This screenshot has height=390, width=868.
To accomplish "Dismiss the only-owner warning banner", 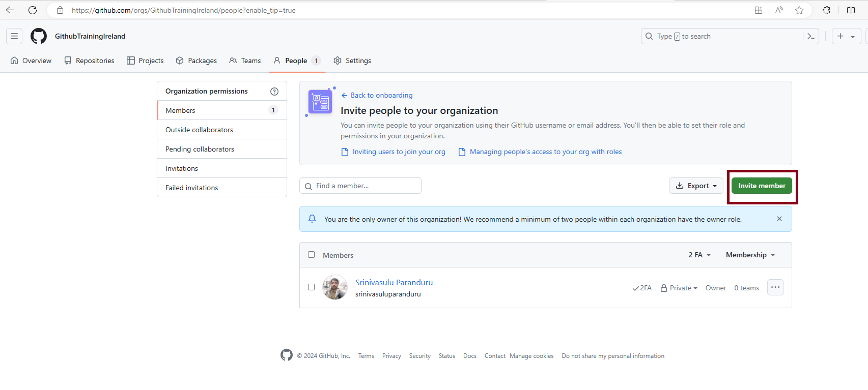I will click(779, 219).
